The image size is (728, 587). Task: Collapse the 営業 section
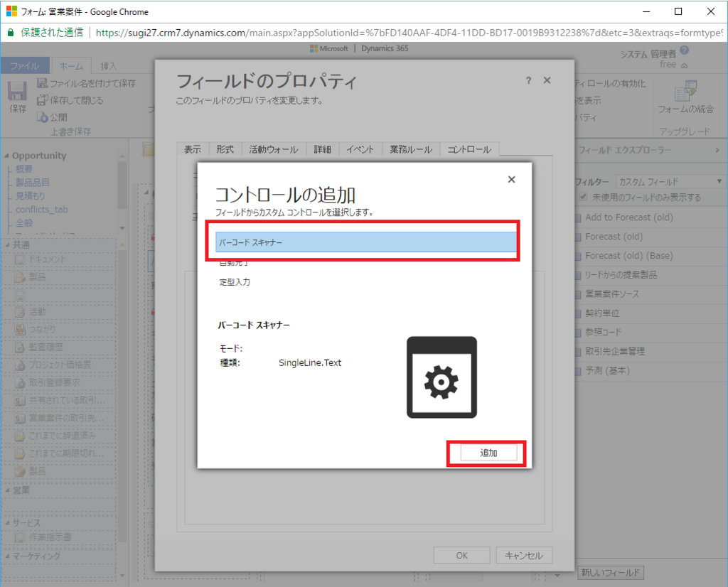pos(7,490)
